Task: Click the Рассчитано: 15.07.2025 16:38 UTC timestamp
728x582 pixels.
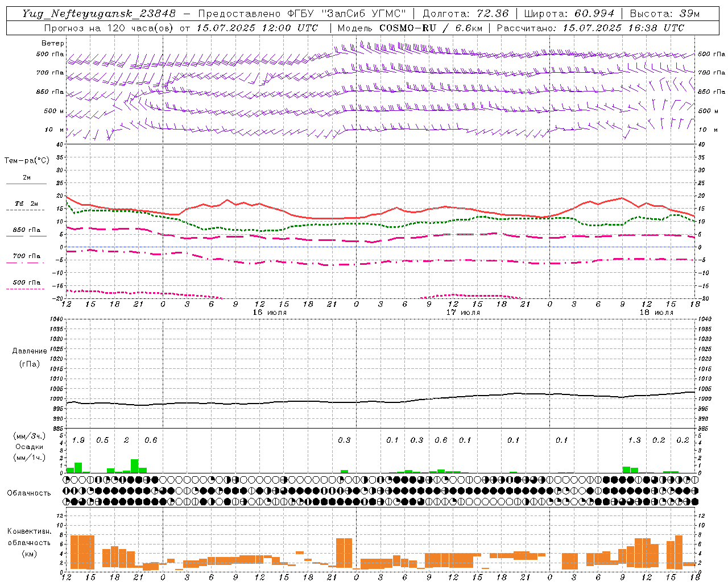Action: [x=590, y=28]
